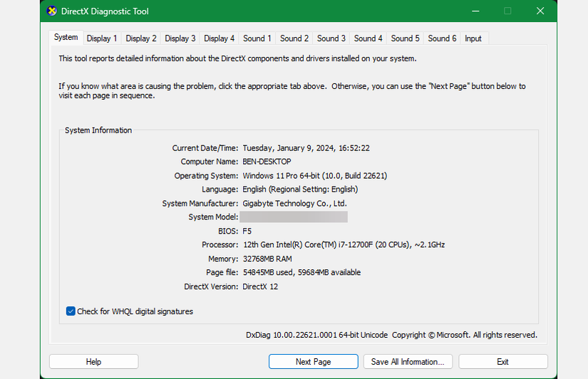Viewport: 588px width, 379px height.
Task: Go to Next Page
Action: click(x=313, y=362)
